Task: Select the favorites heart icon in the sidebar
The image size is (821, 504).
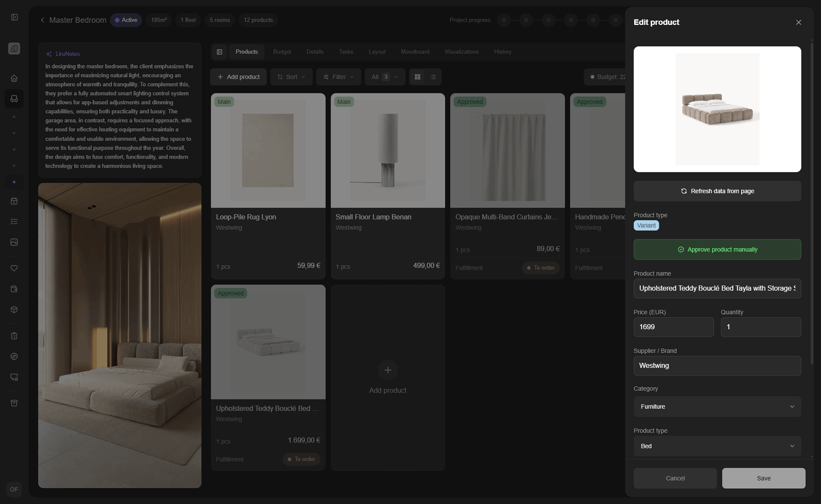Action: (14, 268)
